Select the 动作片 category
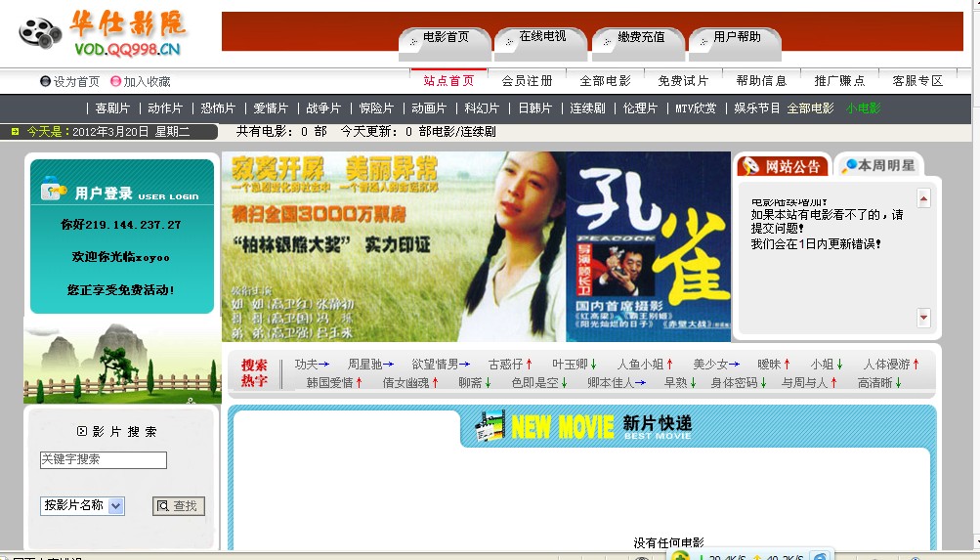This screenshot has height=560, width=980. tap(165, 108)
